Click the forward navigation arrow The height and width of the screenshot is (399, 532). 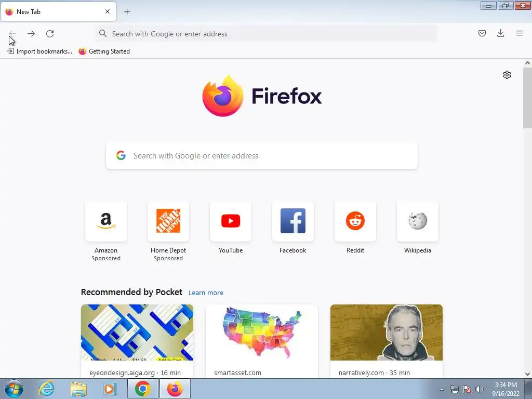31,34
